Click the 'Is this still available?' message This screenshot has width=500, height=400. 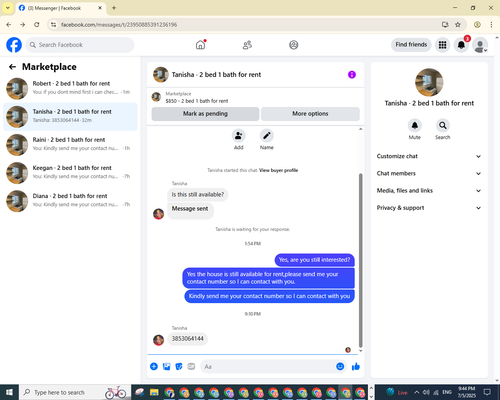click(x=198, y=194)
